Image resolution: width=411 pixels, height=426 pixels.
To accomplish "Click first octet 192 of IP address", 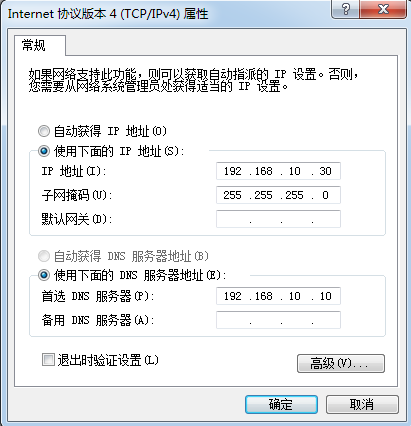I will coord(232,171).
